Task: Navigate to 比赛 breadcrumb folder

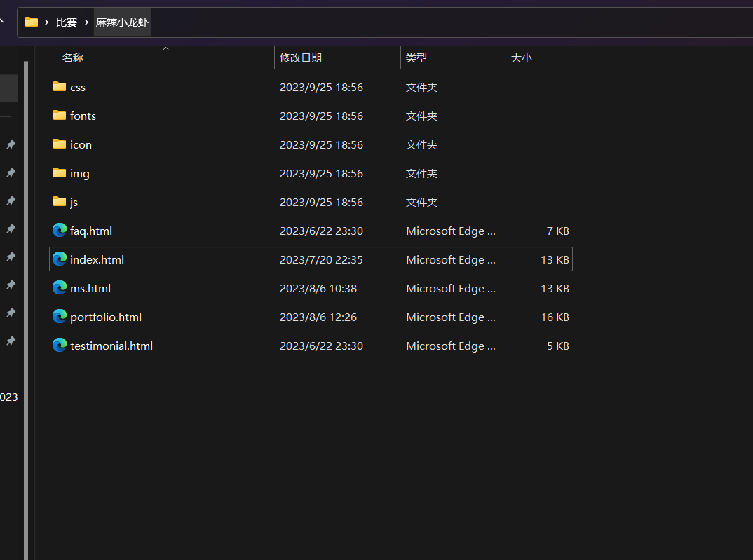Action: pyautogui.click(x=67, y=22)
